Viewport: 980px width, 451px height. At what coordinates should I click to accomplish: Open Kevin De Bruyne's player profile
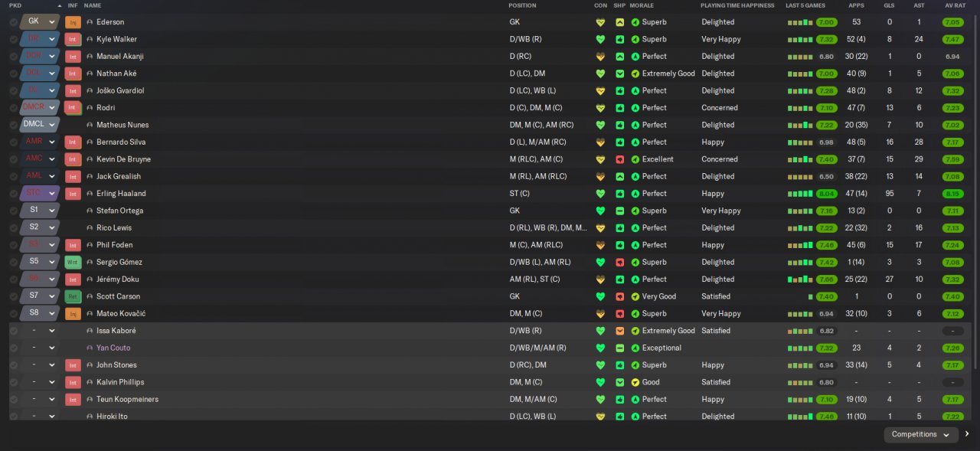pyautogui.click(x=123, y=159)
